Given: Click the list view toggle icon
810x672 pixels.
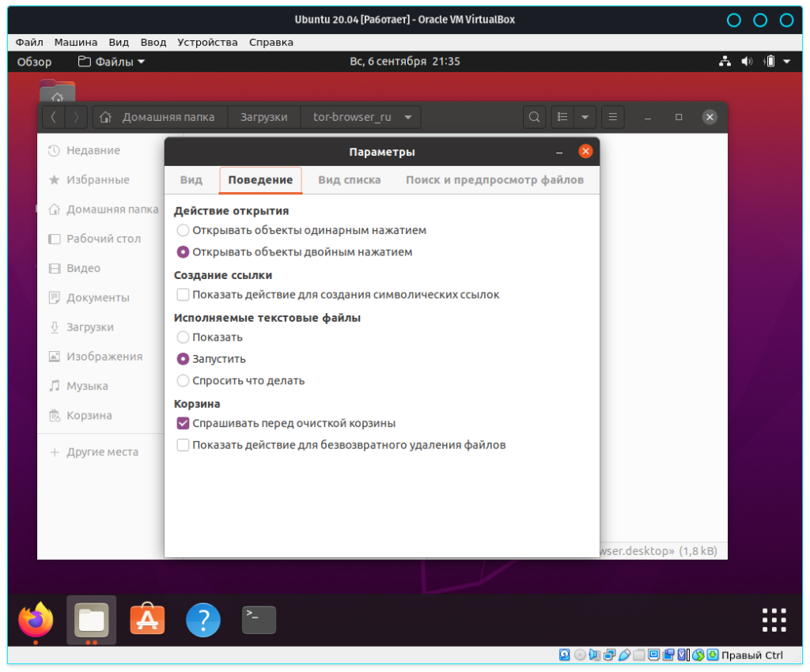Looking at the screenshot, I should tap(562, 117).
